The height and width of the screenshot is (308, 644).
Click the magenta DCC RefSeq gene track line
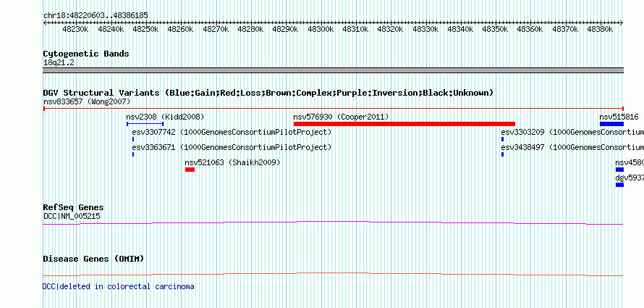tap(333, 223)
